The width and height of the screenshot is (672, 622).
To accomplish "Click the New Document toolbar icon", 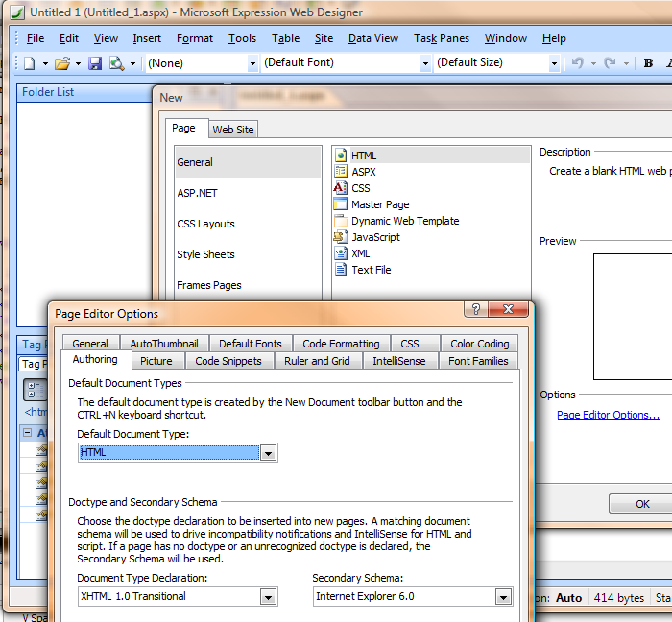I will (x=29, y=63).
